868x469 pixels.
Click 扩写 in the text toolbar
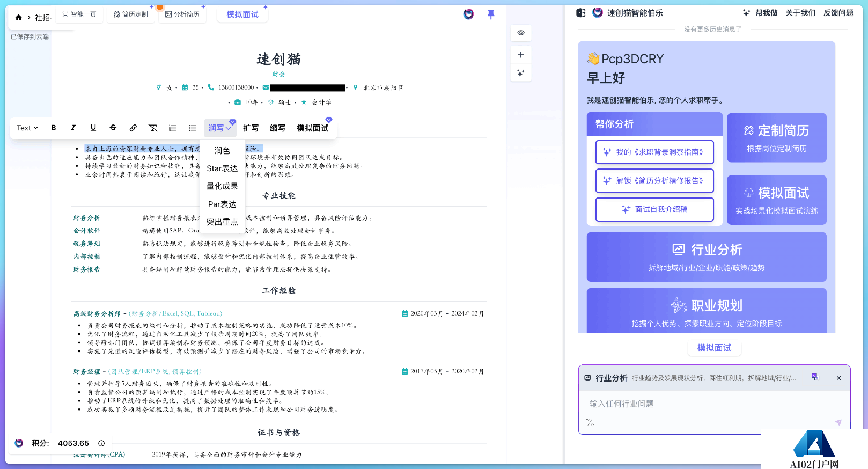251,128
